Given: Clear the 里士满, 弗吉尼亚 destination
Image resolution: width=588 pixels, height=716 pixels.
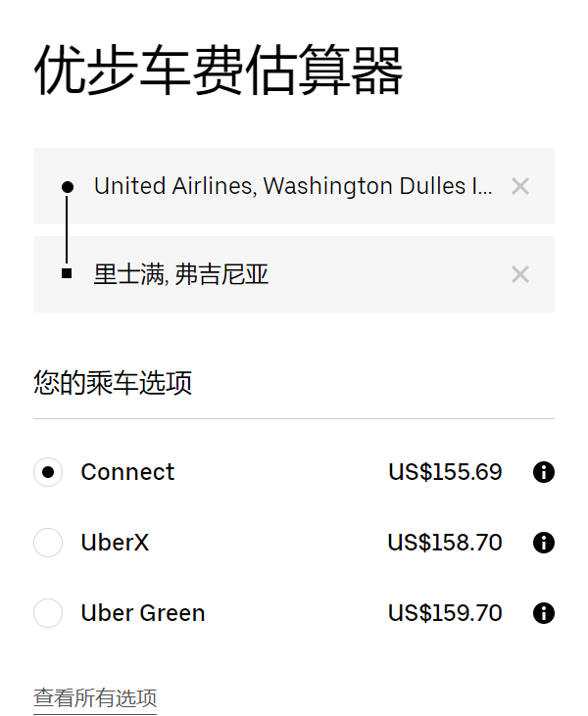Looking at the screenshot, I should click(520, 274).
